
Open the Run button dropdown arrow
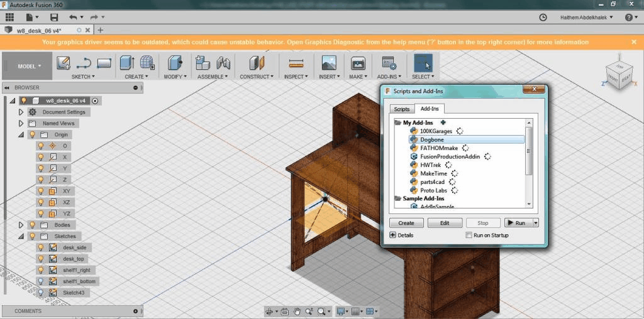(x=536, y=223)
